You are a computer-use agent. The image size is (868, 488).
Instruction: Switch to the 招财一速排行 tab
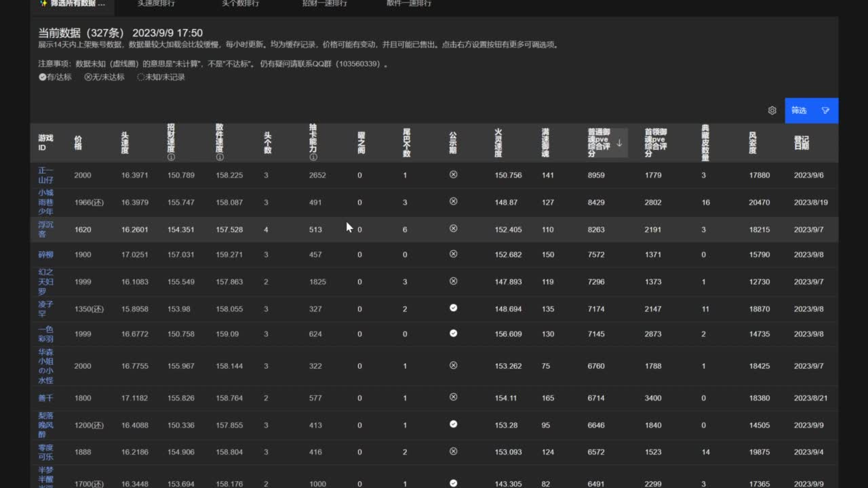[325, 3]
